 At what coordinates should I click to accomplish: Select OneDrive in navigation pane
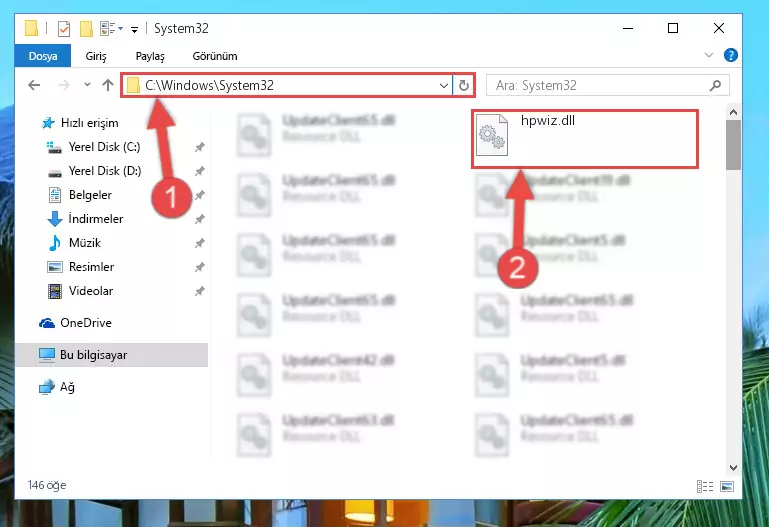tap(86, 323)
